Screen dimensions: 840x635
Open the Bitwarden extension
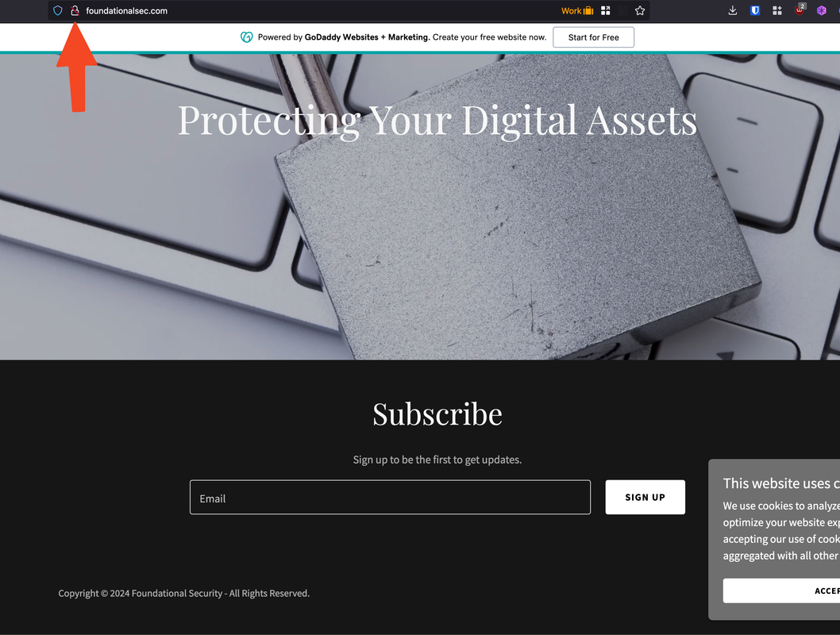click(755, 10)
